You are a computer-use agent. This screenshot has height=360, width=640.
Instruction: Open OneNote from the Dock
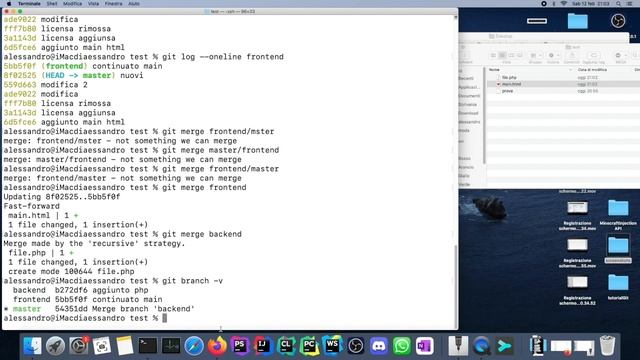click(424, 346)
